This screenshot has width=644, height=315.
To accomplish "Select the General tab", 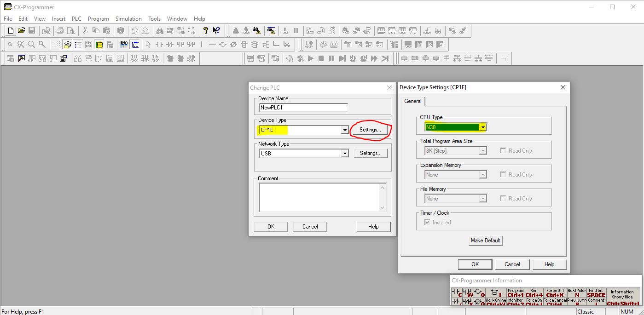I will [412, 101].
